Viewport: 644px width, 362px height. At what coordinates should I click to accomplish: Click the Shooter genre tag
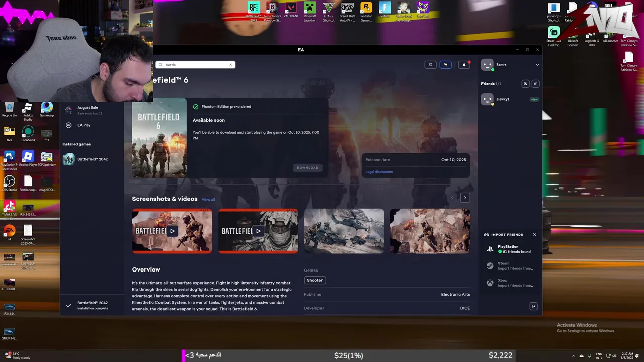(315, 280)
